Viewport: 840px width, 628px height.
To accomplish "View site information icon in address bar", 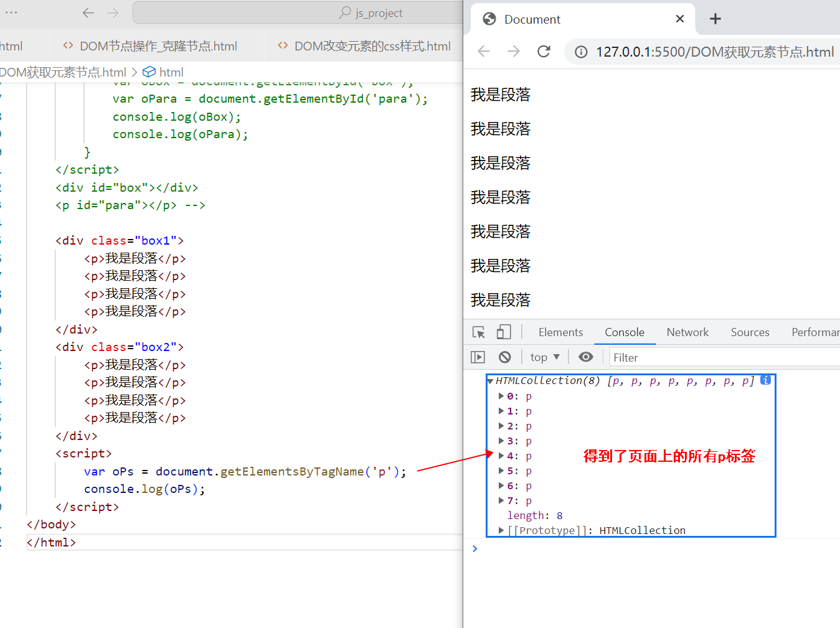I will point(581,52).
